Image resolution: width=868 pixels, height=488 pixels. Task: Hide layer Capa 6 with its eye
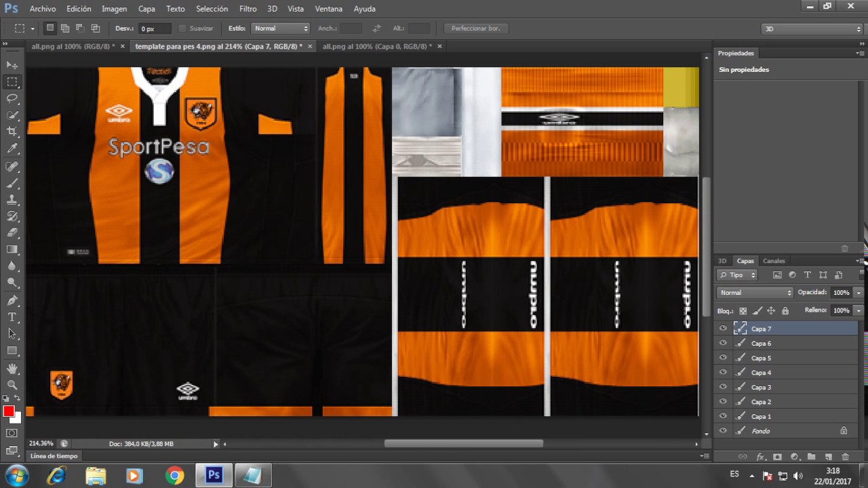click(723, 343)
